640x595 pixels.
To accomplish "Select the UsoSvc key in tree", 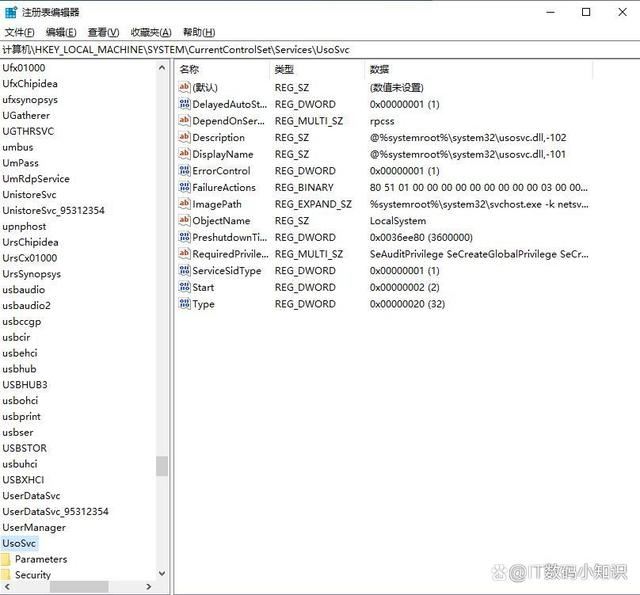I will click(x=19, y=543).
